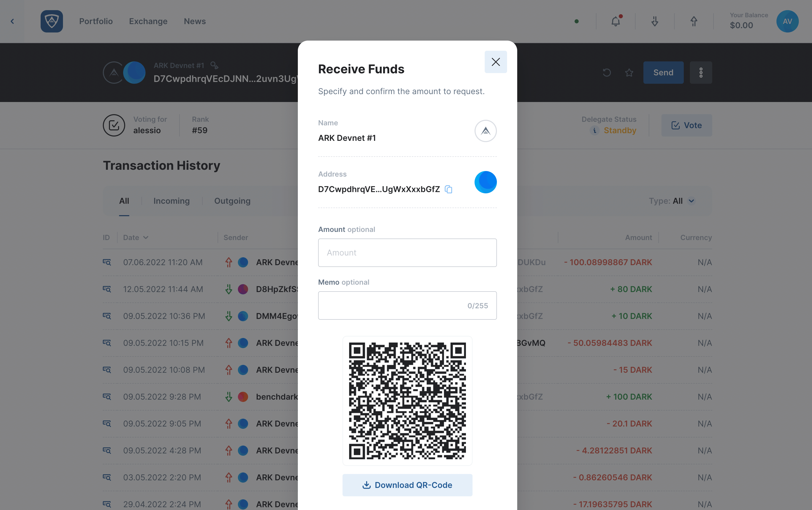Click the voting checkmark circle icon

114,125
